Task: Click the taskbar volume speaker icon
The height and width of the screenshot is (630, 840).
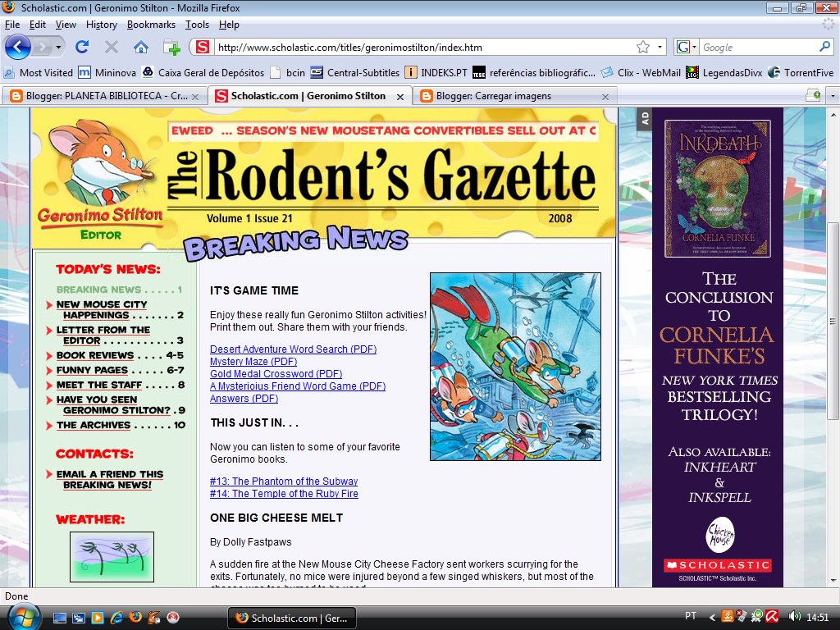Action: coord(794,617)
